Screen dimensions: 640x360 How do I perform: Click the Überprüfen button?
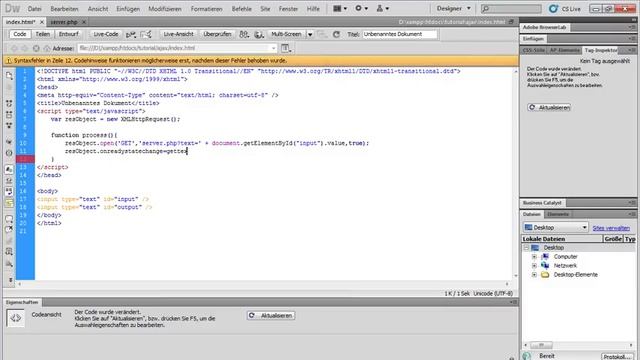[217, 34]
